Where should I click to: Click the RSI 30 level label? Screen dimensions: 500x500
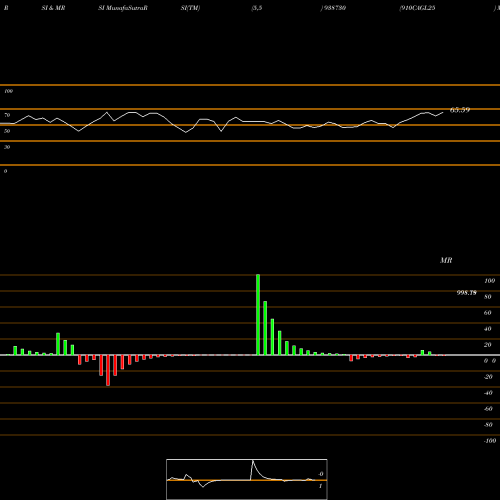pyautogui.click(x=7, y=147)
